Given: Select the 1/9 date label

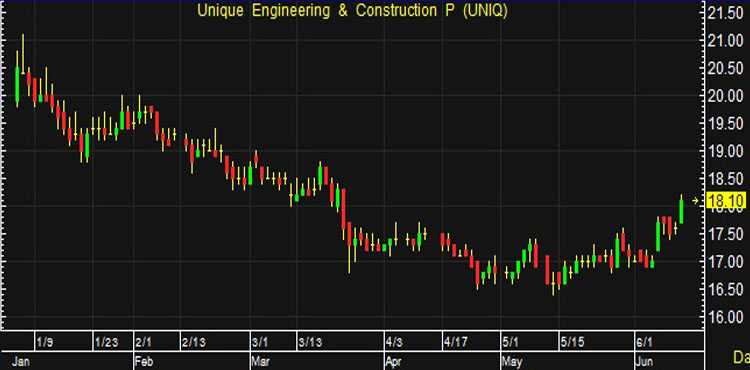Looking at the screenshot, I should (x=44, y=342).
